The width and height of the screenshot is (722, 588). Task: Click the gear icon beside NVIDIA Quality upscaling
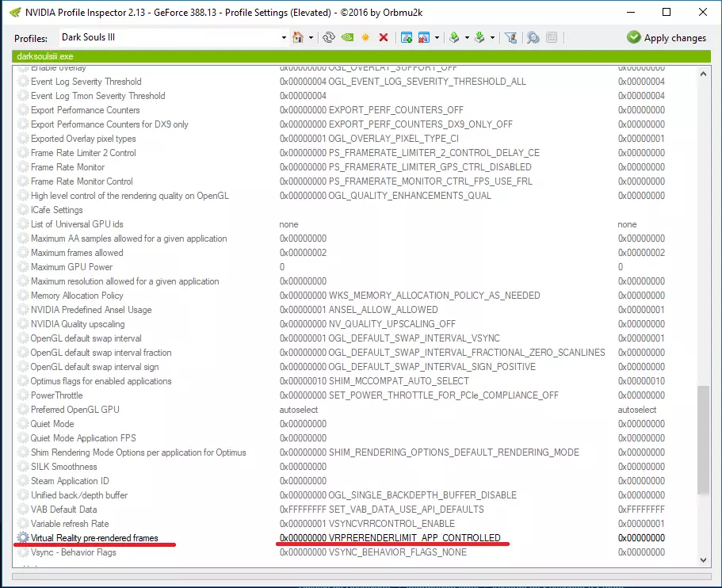pyautogui.click(x=22, y=323)
